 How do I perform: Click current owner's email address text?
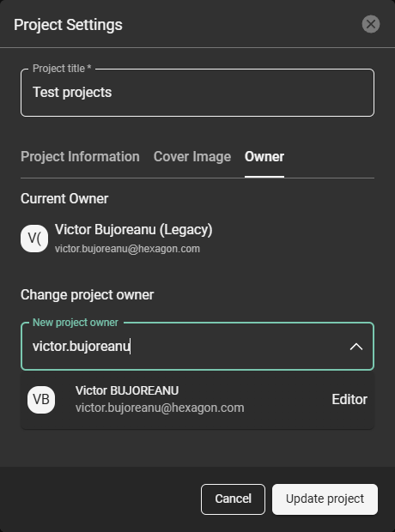(x=127, y=249)
